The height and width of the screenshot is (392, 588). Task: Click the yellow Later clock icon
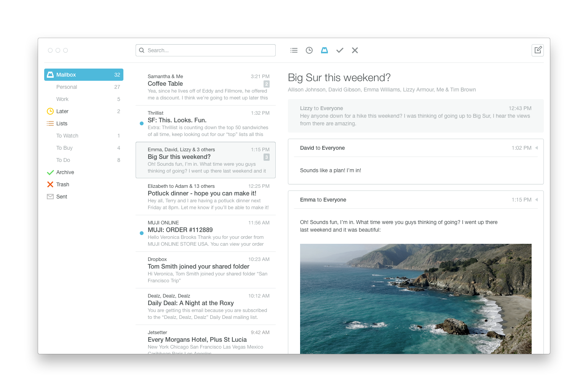[50, 111]
